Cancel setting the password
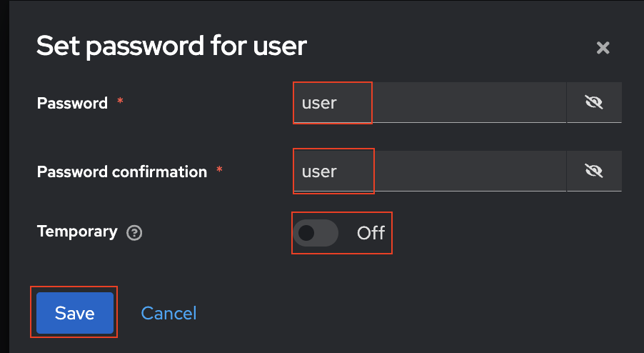 (x=168, y=313)
